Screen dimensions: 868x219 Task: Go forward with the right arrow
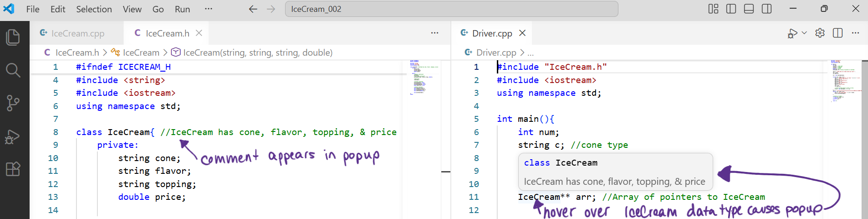pyautogui.click(x=271, y=9)
